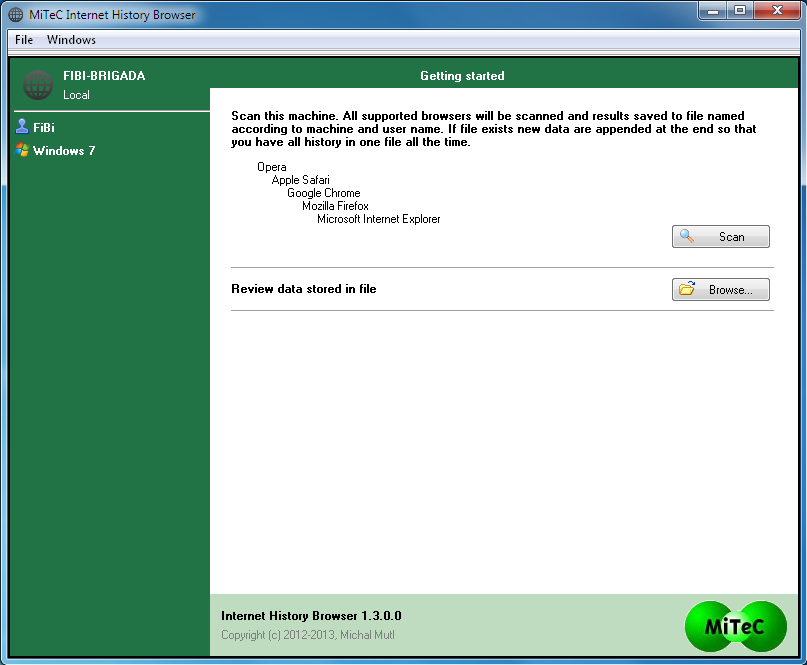The height and width of the screenshot is (665, 807).
Task: Select the Windows 7 entry
Action: [56, 150]
